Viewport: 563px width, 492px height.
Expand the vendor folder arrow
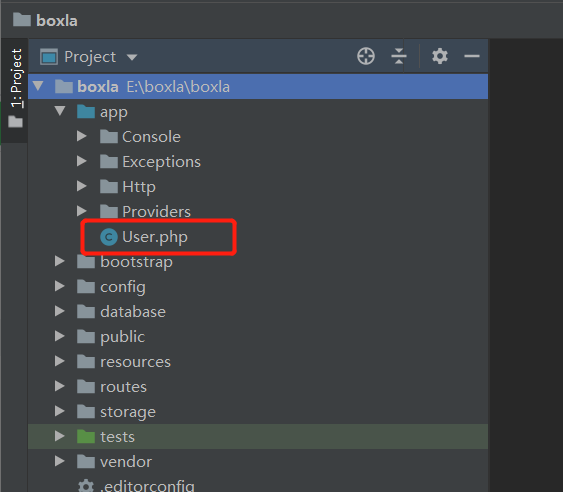coord(60,461)
